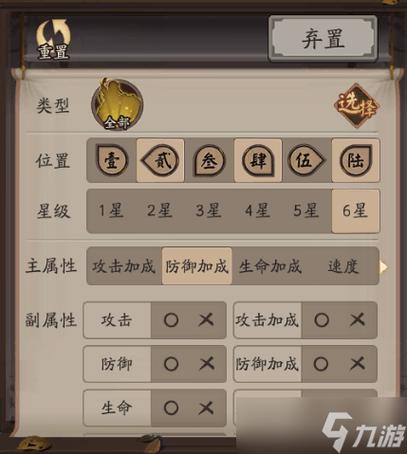Deselect position slot 陆
The width and height of the screenshot is (407, 454).
355,160
